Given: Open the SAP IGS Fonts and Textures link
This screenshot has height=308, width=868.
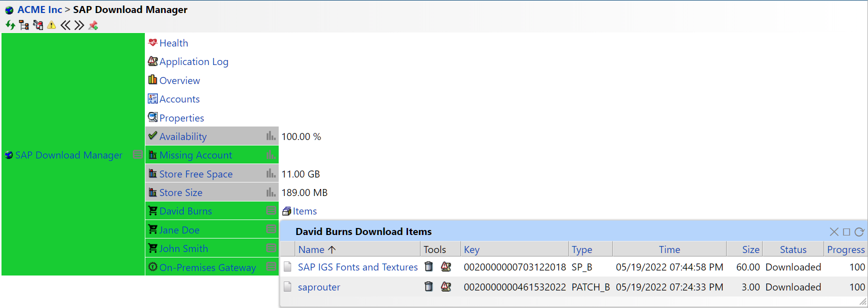Looking at the screenshot, I should [x=358, y=267].
